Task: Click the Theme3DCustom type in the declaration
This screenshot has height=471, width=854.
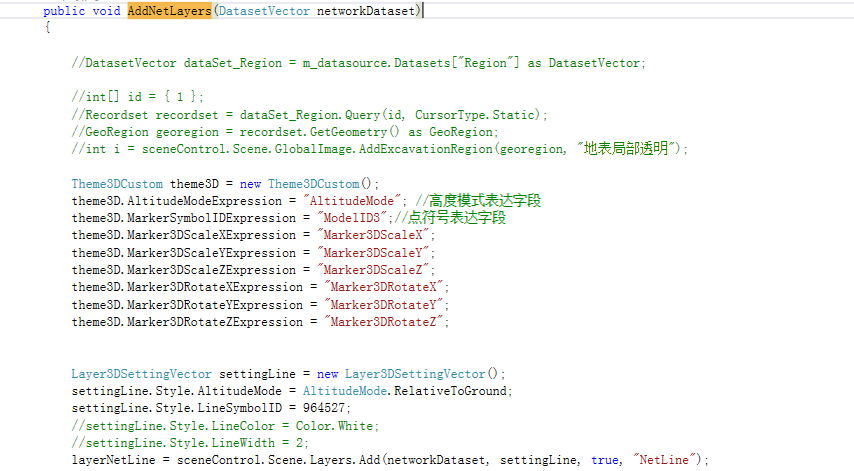Action: point(117,184)
